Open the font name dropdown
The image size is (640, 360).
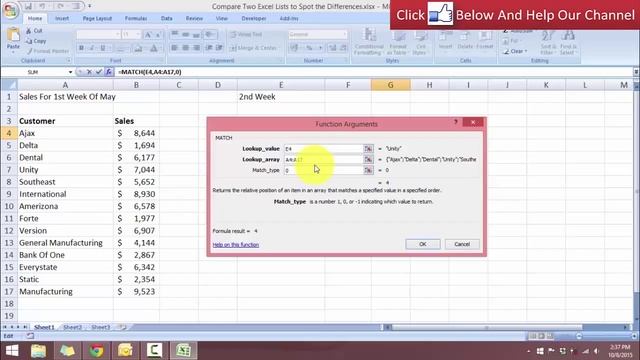click(x=118, y=35)
